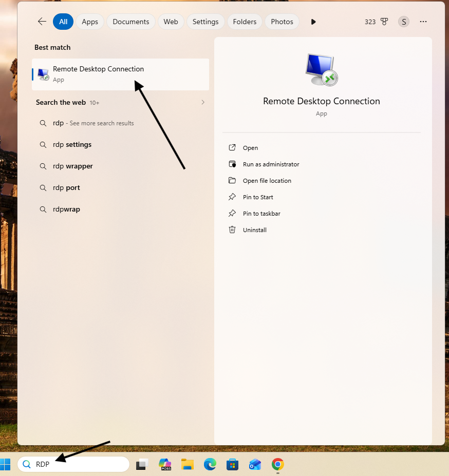Open Google Chrome from the taskbar
Screen dimensions: 449x476
pyautogui.click(x=277, y=464)
